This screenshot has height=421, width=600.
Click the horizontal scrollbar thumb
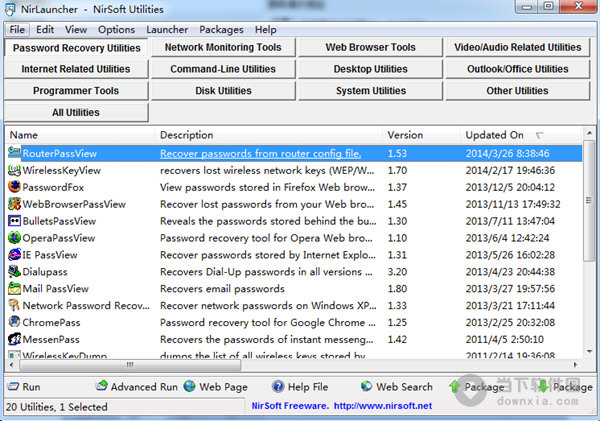[130, 365]
